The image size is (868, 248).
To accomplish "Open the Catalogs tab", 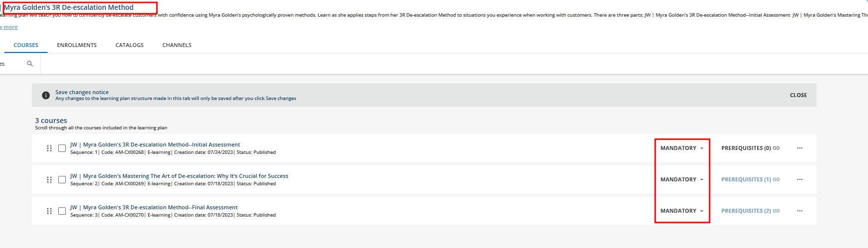I will 129,45.
